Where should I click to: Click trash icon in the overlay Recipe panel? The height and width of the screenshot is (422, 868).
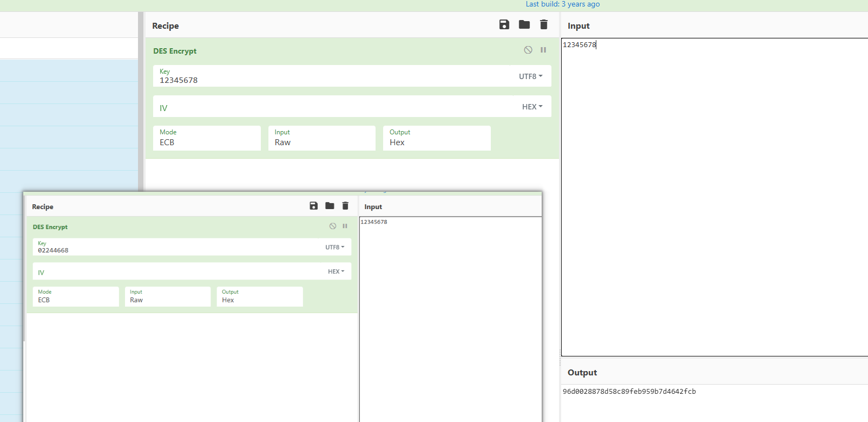pyautogui.click(x=345, y=206)
